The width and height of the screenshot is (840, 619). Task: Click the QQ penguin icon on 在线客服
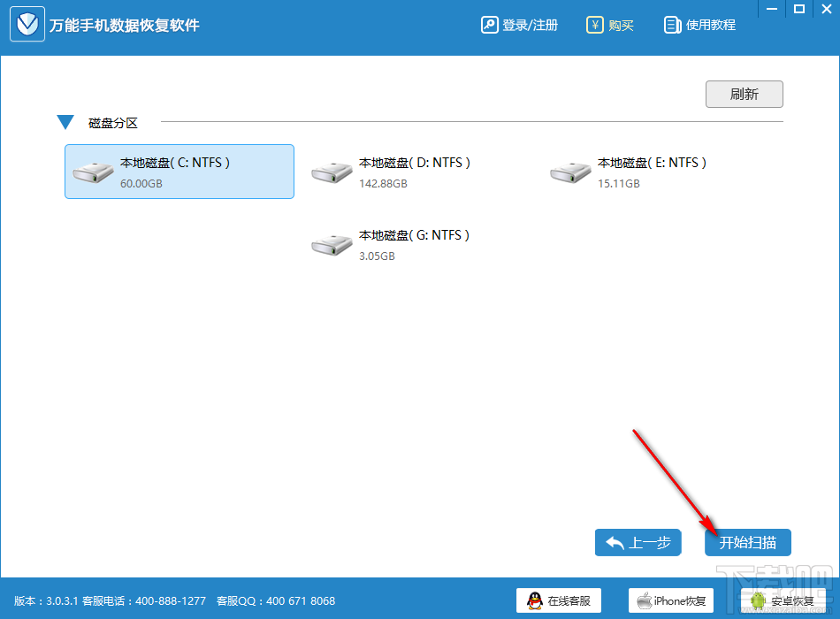pyautogui.click(x=532, y=600)
